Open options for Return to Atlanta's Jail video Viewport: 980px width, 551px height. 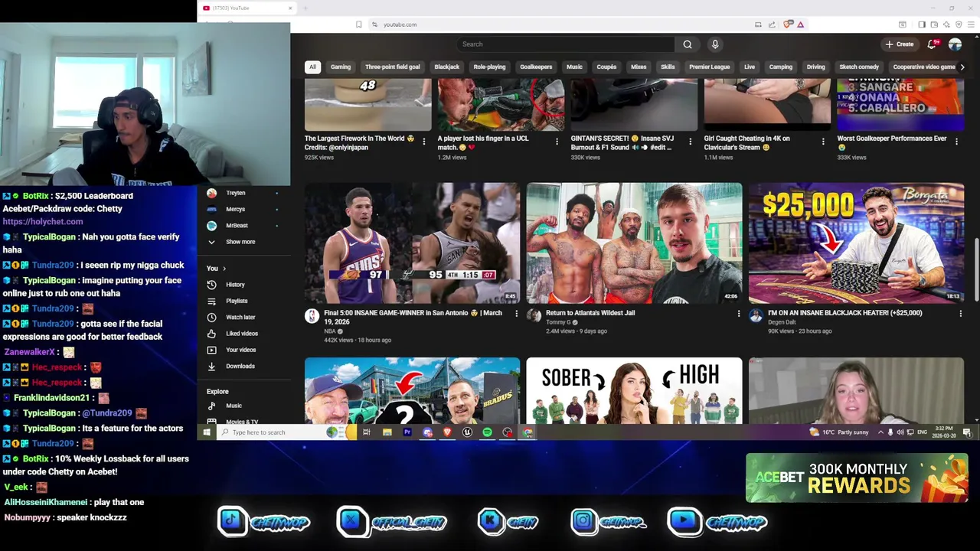pos(738,314)
